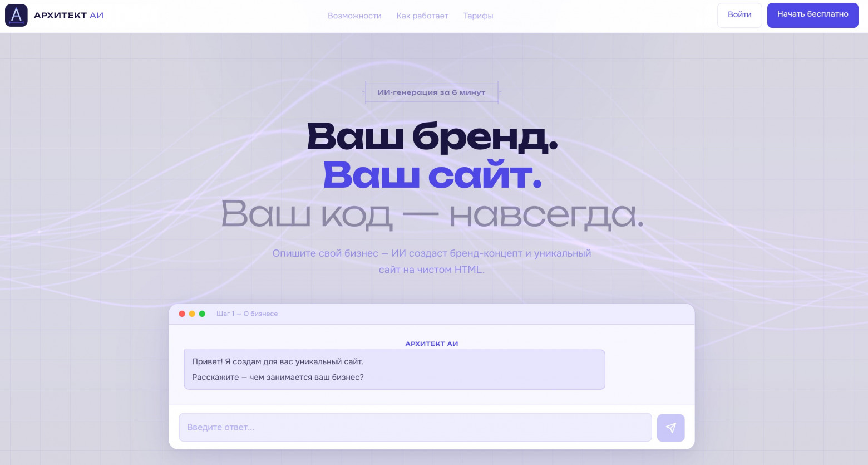
Task: Click the Опишите свой бизнес subtitle text
Action: [432, 261]
